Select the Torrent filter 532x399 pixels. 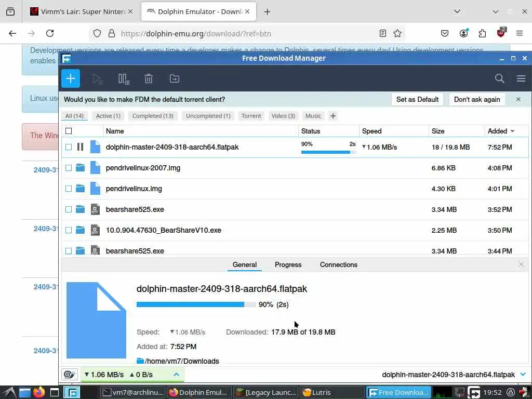tap(251, 116)
